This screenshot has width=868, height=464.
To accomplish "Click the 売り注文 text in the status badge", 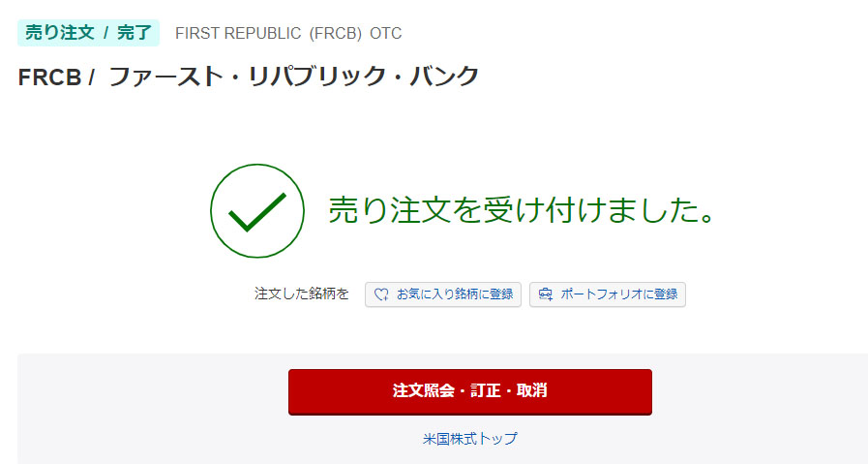I will coord(60,32).
